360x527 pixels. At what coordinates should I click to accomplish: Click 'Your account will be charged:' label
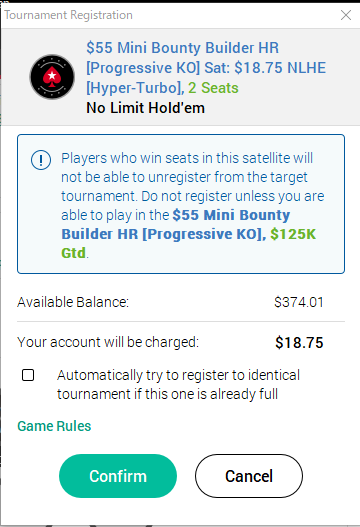point(108,342)
